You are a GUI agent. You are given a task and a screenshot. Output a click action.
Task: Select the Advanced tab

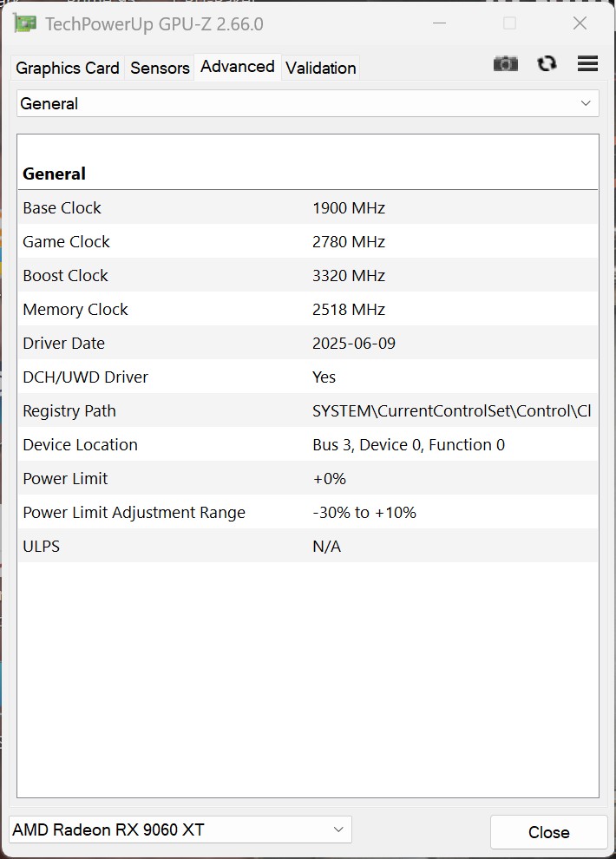pyautogui.click(x=237, y=67)
